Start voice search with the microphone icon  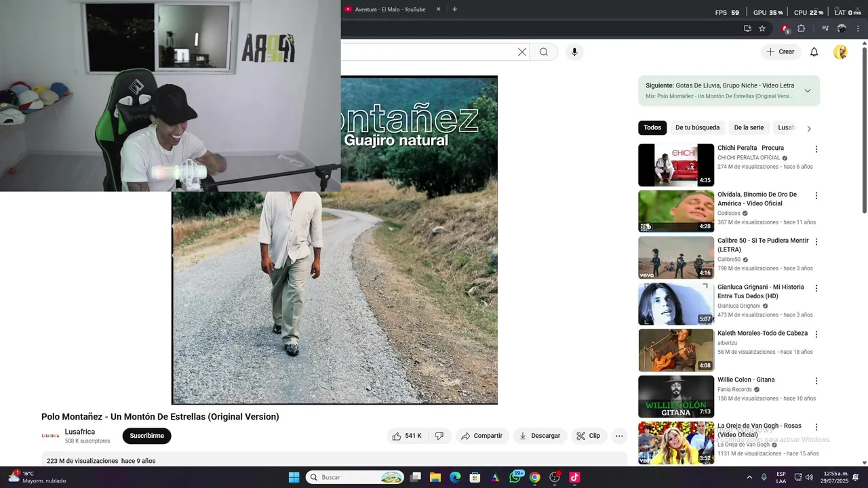(x=574, y=52)
